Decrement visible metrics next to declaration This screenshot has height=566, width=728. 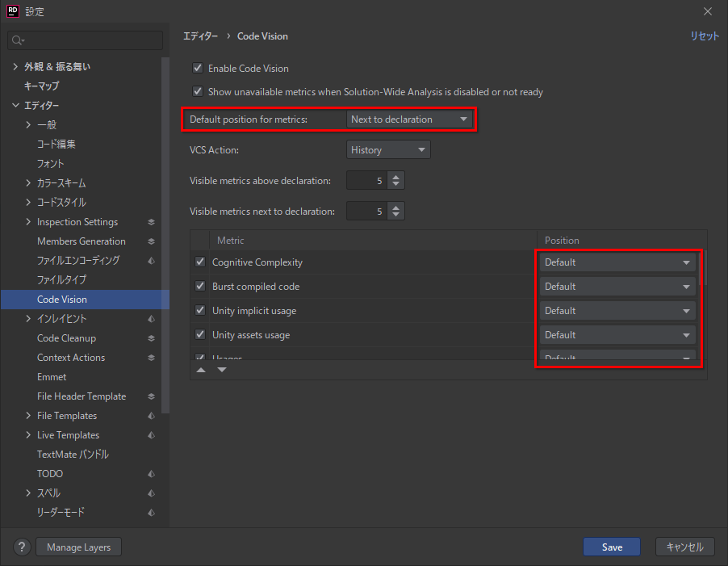pyautogui.click(x=395, y=215)
